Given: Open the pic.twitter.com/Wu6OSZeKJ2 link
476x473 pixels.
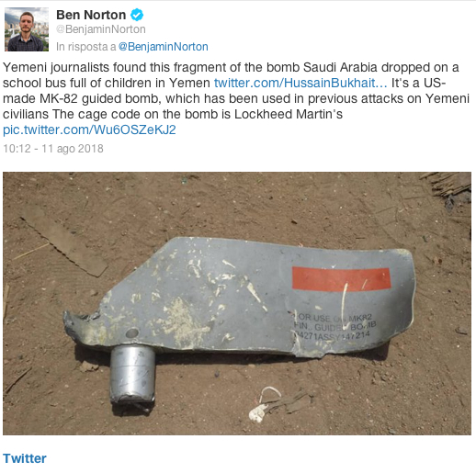Looking at the screenshot, I should click(x=89, y=130).
